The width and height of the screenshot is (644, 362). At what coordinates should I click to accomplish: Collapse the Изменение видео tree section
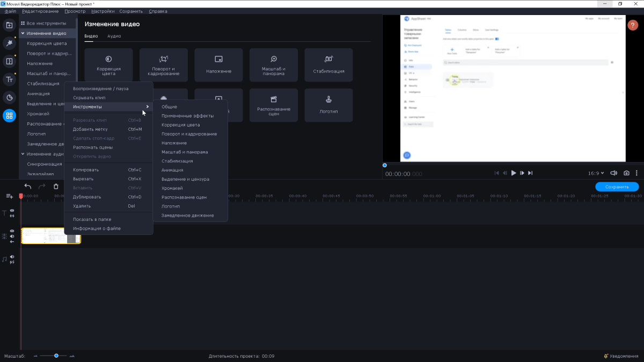(23, 33)
